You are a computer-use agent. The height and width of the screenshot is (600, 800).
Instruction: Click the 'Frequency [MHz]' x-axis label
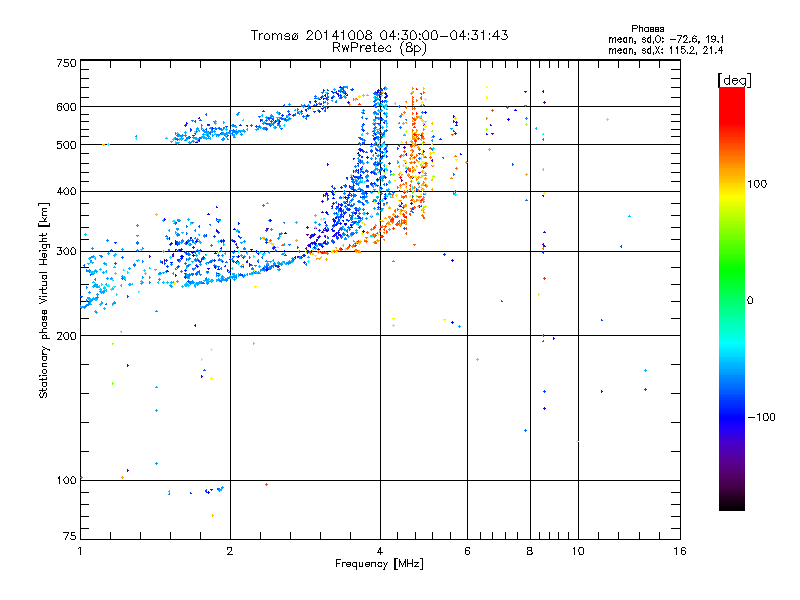point(379,564)
